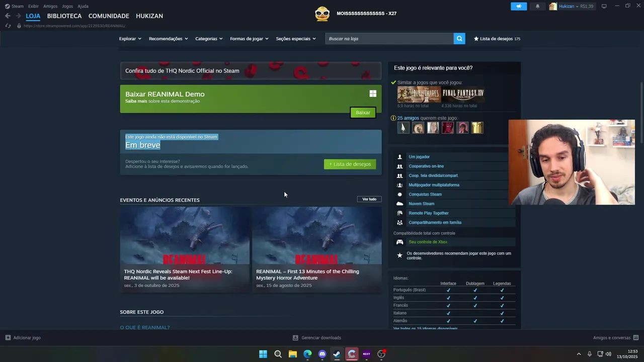This screenshot has height=362, width=644.
Task: Go forward with the navigation arrow
Action: click(x=18, y=16)
